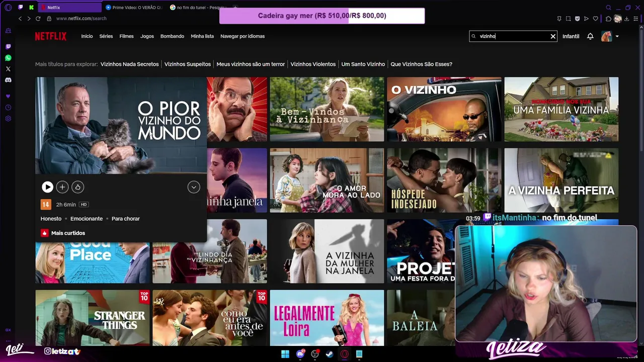
Task: Open the Infantil kids section
Action: (571, 36)
